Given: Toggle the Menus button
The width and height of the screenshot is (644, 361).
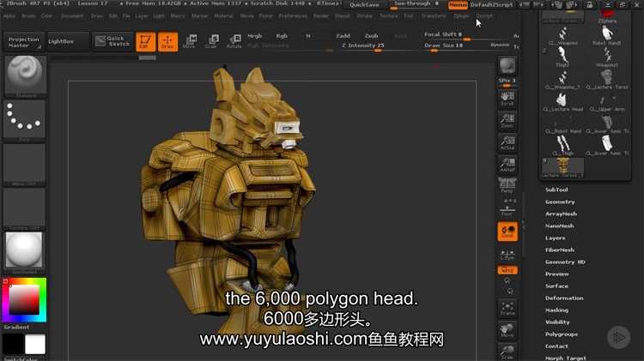Looking at the screenshot, I should pos(458,5).
